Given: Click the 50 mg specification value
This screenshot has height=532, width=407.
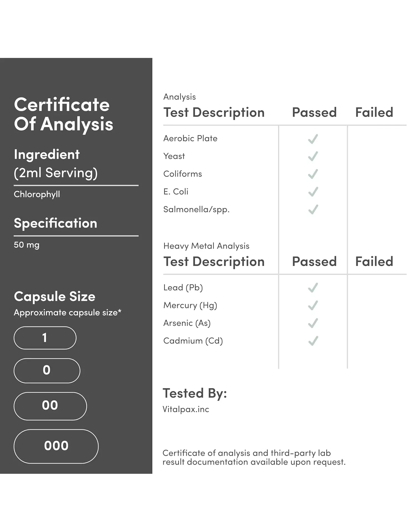Looking at the screenshot, I should pyautogui.click(x=27, y=245).
